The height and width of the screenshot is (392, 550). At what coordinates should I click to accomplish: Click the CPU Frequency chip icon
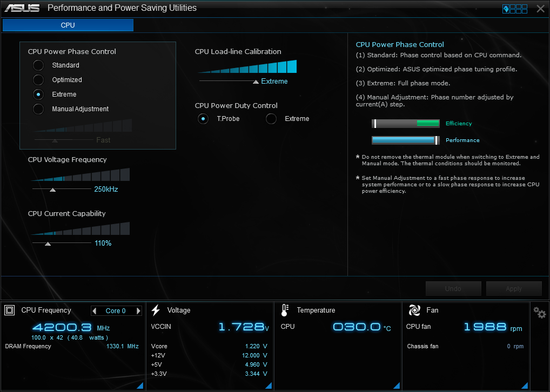point(10,310)
